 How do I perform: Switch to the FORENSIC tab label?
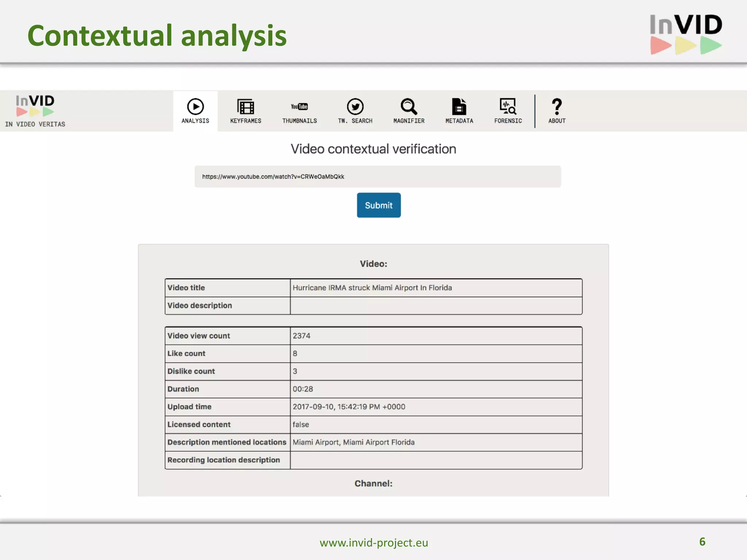point(508,121)
